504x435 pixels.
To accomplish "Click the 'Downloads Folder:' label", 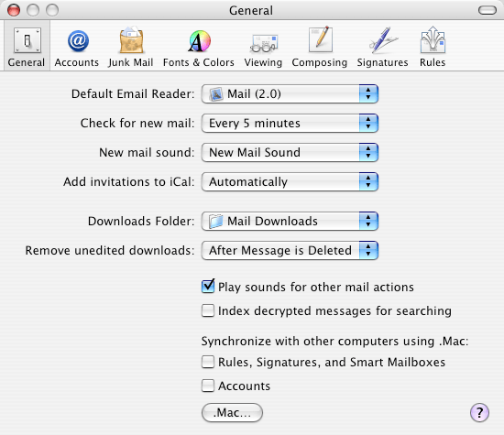I will point(141,221).
